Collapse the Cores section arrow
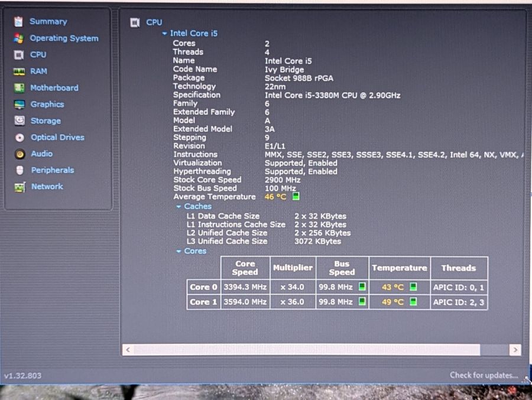Screen dimensions: 532x400 click(x=179, y=251)
